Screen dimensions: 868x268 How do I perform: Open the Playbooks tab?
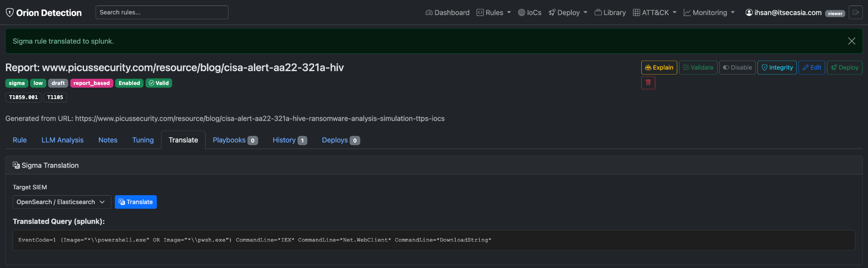235,140
